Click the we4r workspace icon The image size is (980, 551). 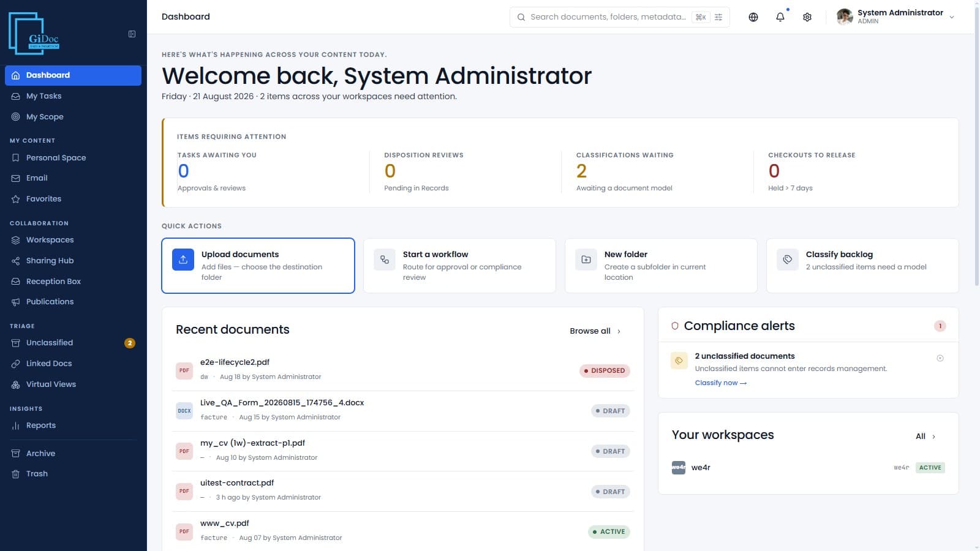(679, 468)
